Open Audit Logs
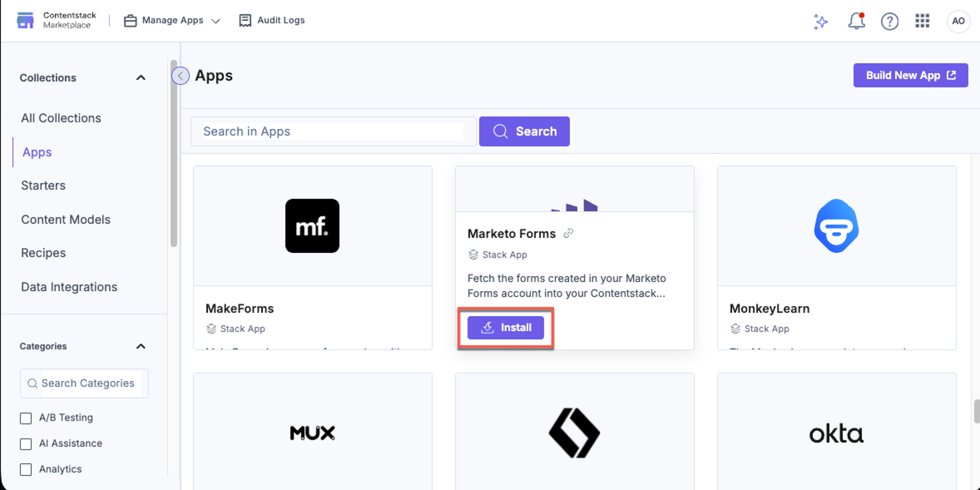Image resolution: width=980 pixels, height=490 pixels. (272, 20)
